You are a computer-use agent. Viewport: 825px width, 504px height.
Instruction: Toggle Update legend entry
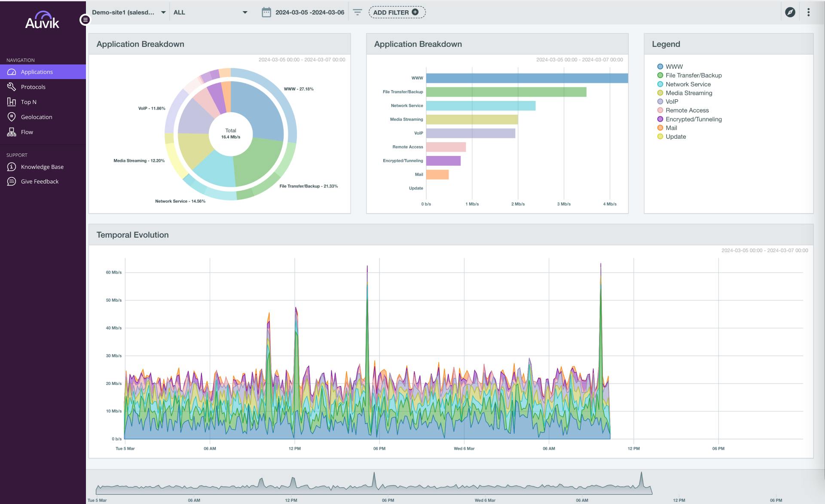[671, 137]
